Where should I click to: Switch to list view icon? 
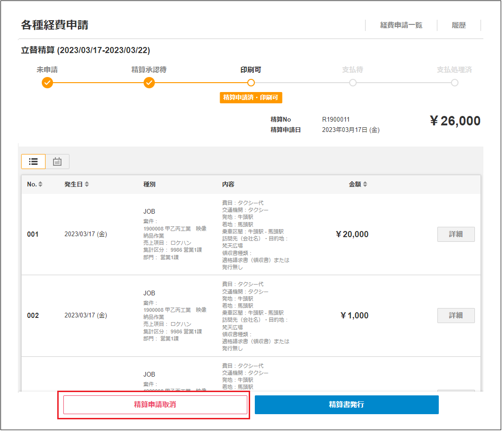click(33, 162)
